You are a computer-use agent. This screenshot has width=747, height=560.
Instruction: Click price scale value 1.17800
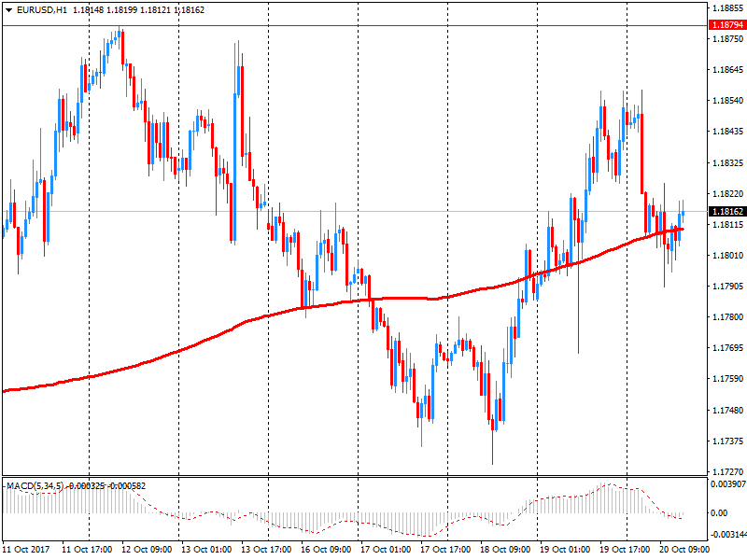(727, 316)
